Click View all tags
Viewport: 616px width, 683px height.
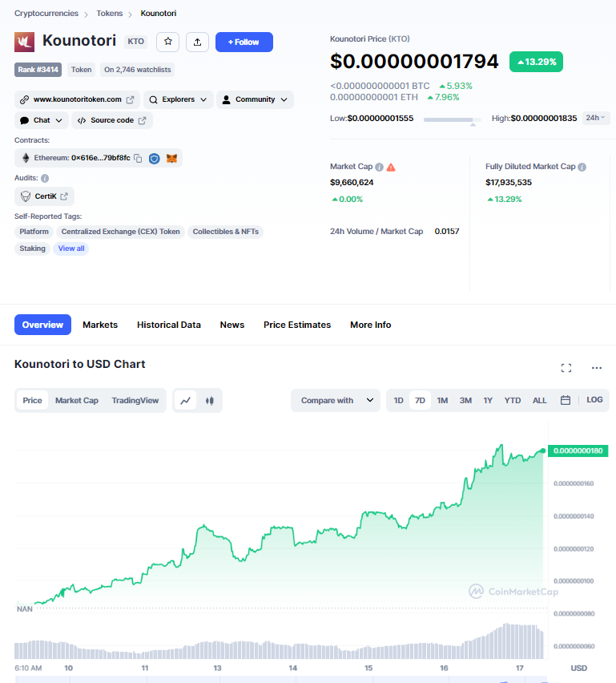(71, 249)
